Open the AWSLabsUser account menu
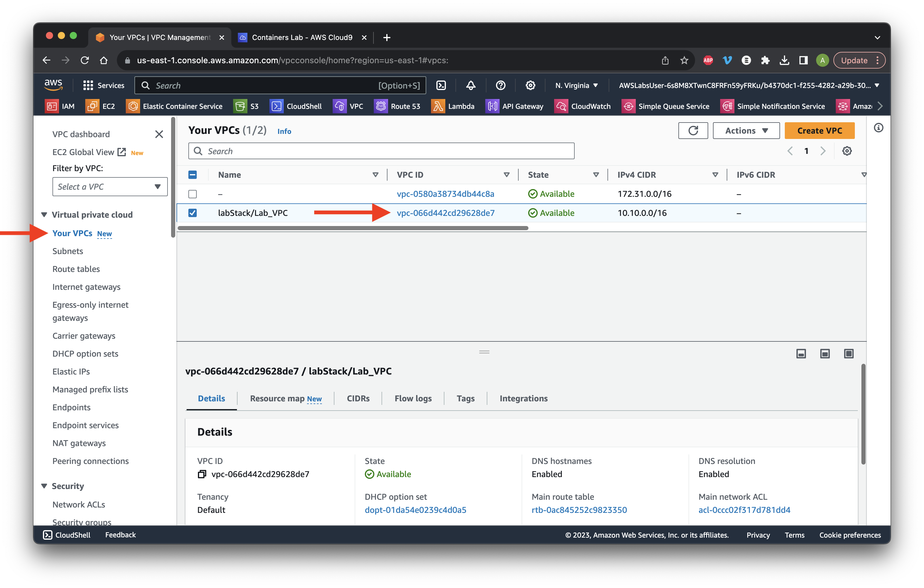 point(749,85)
